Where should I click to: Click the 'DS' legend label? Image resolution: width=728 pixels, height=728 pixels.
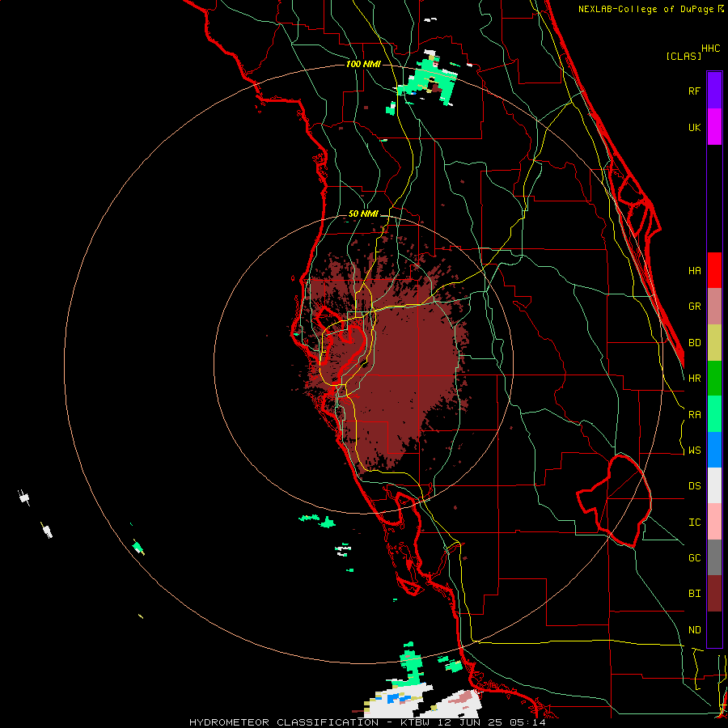point(694,486)
